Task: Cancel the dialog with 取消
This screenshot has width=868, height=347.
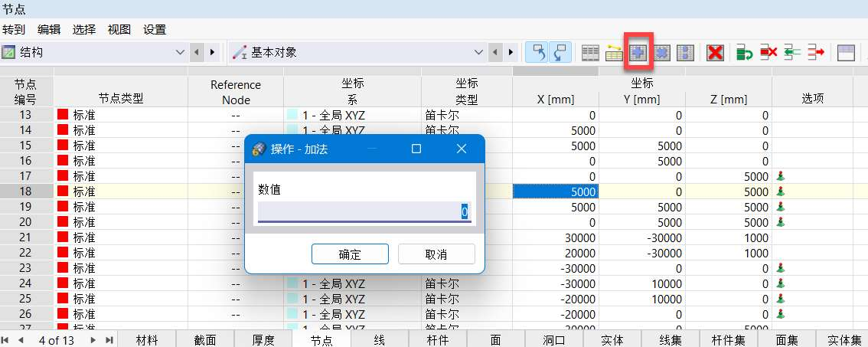Action: [x=436, y=254]
